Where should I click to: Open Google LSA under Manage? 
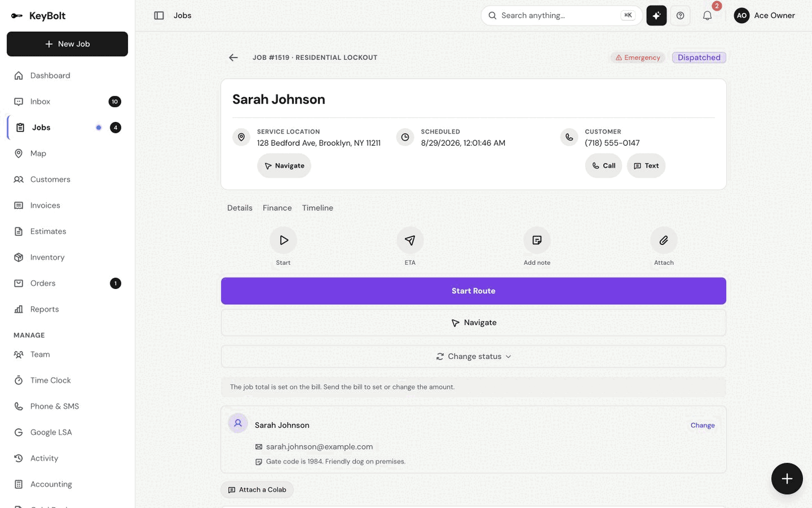(x=67, y=432)
